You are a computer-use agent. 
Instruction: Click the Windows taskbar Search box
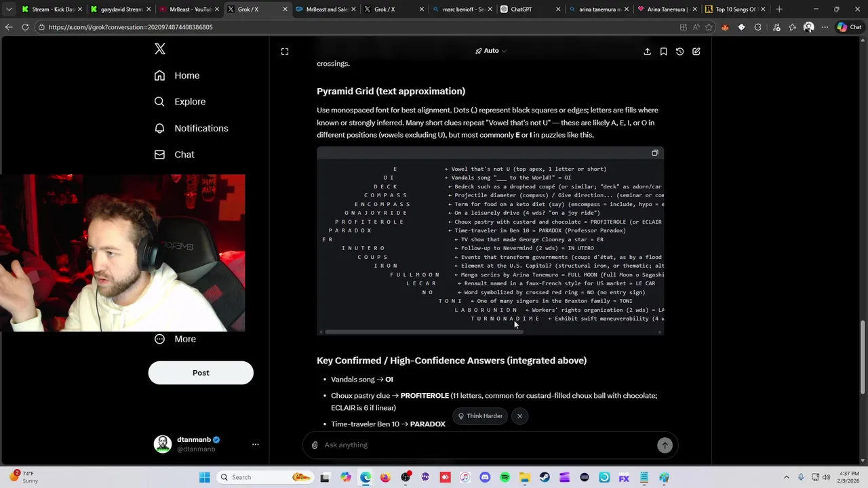[x=264, y=477]
